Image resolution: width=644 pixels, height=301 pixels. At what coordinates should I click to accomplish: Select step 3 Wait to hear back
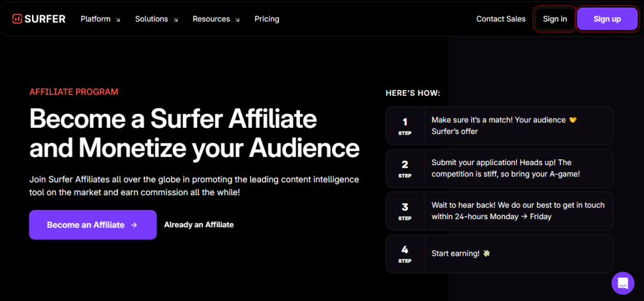(x=499, y=211)
